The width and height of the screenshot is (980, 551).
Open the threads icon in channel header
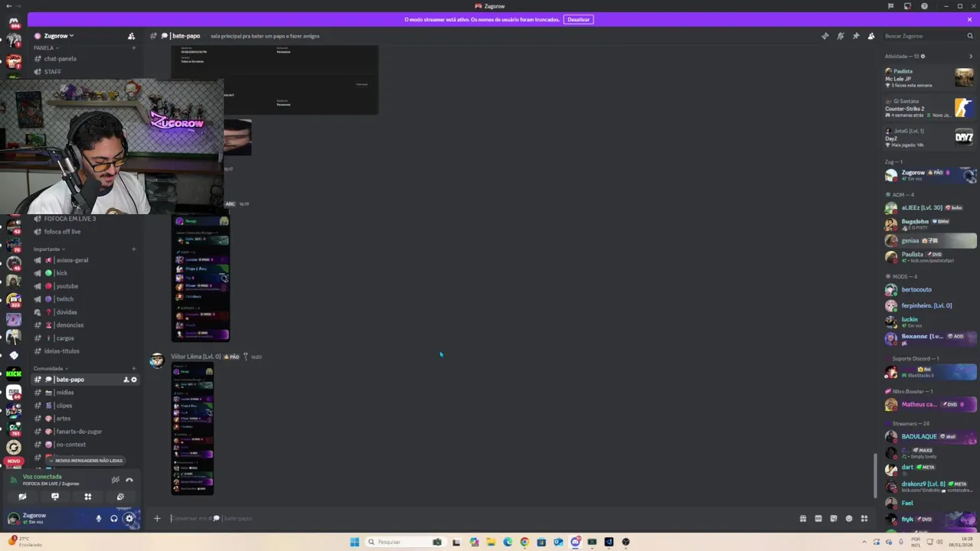click(825, 36)
